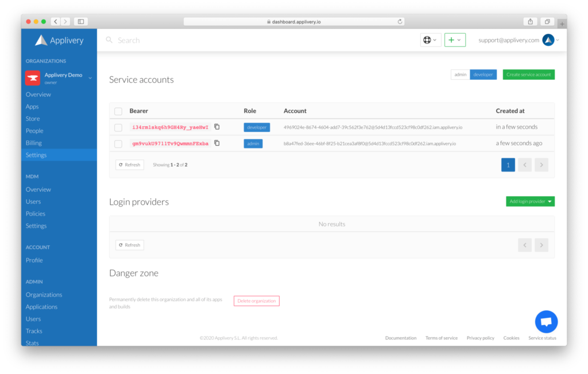This screenshot has width=588, height=374.
Task: Open Admin Applications in the sidebar
Action: (x=41, y=306)
